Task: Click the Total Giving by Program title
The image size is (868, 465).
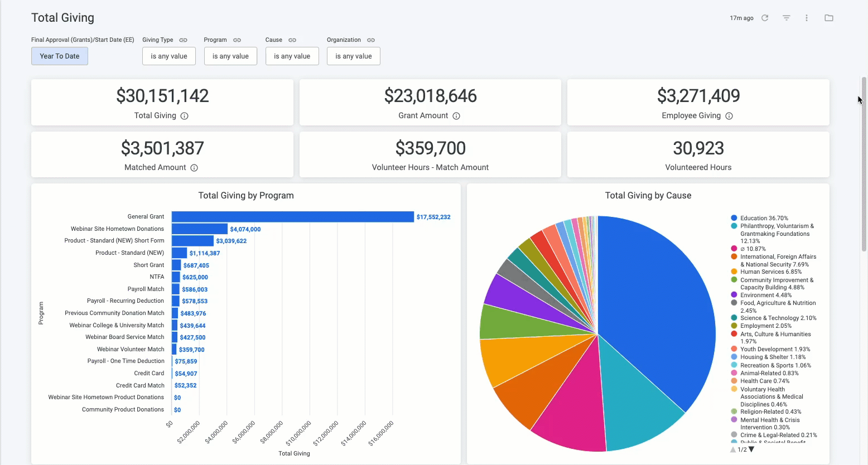Action: click(246, 196)
